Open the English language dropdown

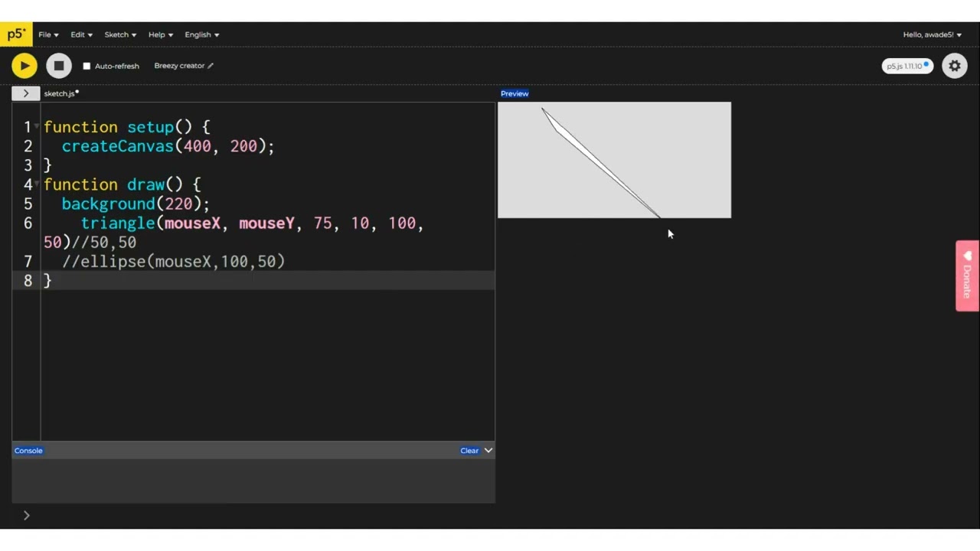[x=201, y=34]
